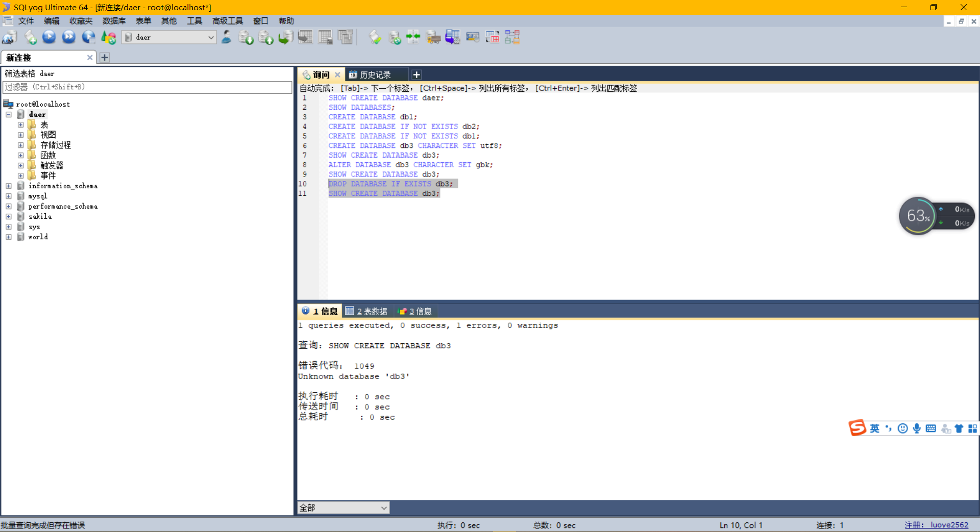Click the Schema Designer icon in toolbar
980x532 pixels.
[512, 37]
